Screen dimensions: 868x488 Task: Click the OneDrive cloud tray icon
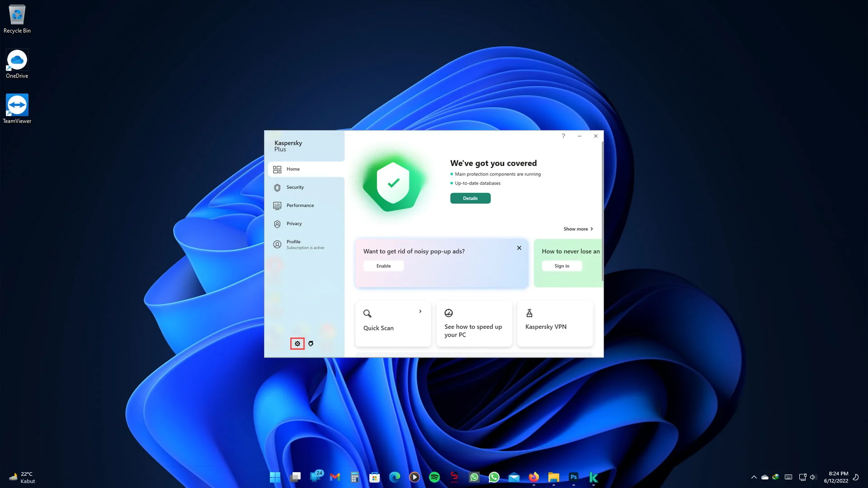765,477
